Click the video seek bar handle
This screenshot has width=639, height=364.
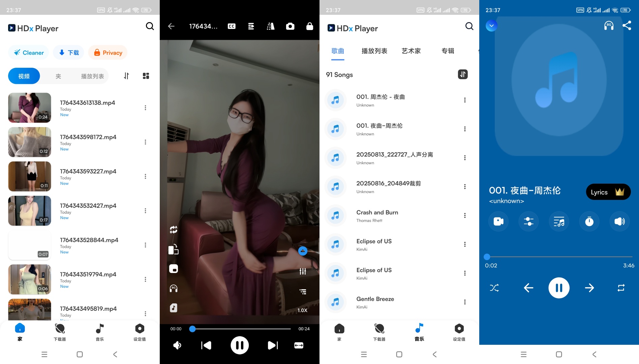pos(192,329)
